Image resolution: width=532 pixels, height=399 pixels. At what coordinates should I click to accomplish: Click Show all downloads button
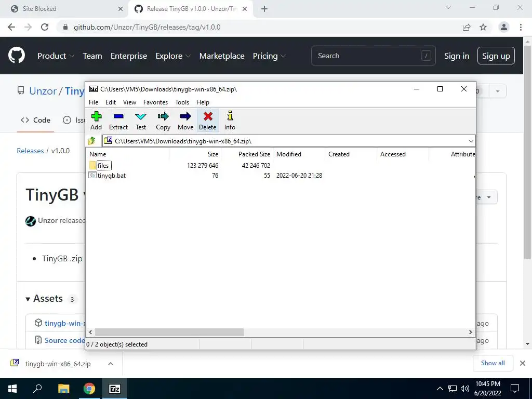pyautogui.click(x=493, y=363)
